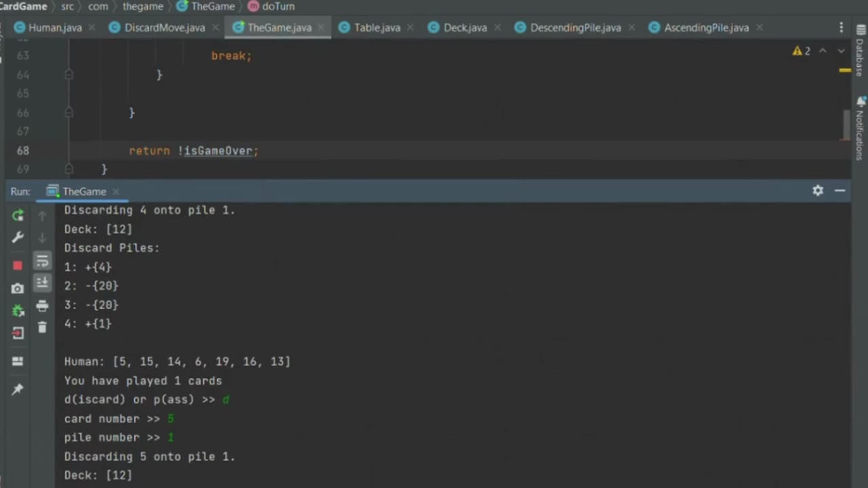Click console line 'Discard Piles:'

tap(112, 248)
